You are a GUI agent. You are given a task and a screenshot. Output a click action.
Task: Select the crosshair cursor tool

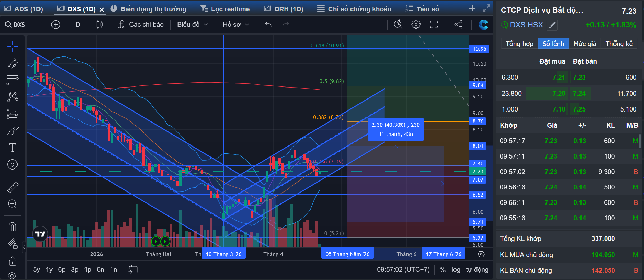point(12,46)
